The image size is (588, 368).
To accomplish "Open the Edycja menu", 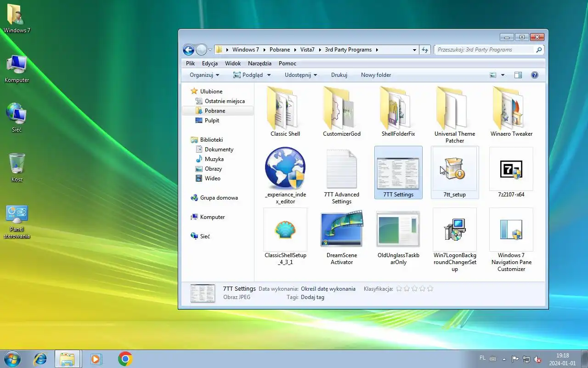I will click(210, 63).
